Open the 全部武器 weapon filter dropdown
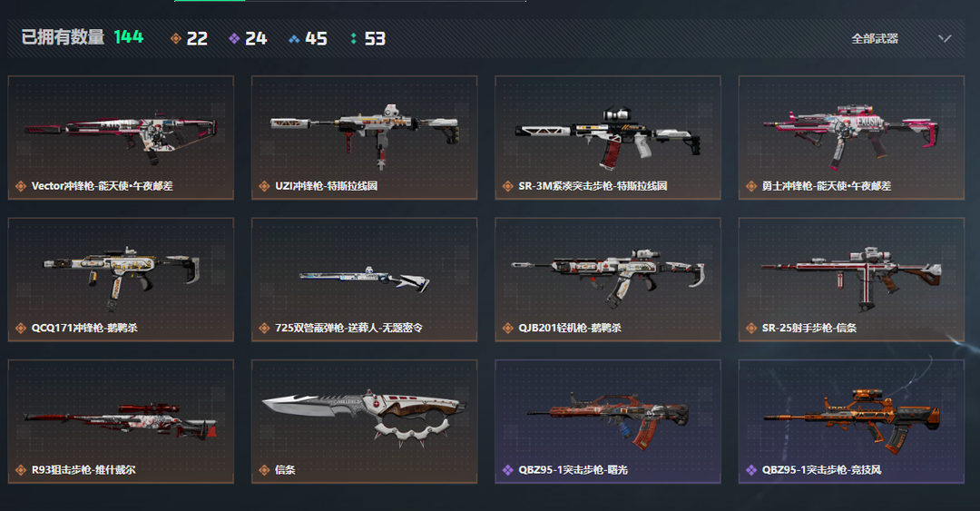 901,39
